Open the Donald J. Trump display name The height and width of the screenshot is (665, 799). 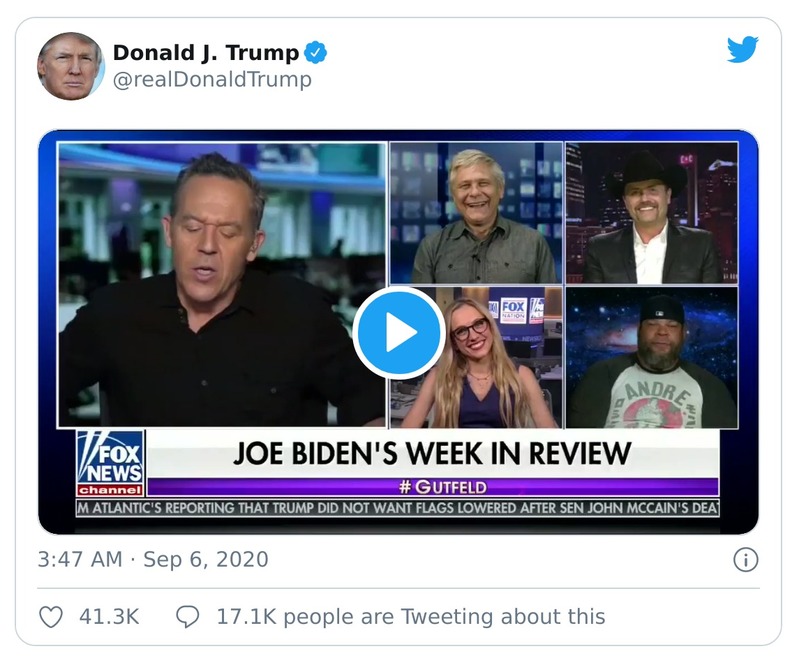click(x=205, y=53)
